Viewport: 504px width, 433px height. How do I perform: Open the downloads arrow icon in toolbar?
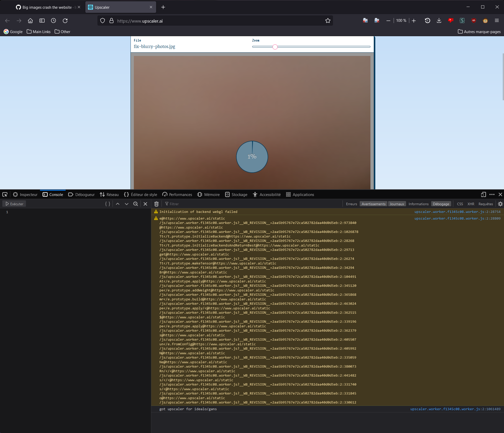coord(439,21)
